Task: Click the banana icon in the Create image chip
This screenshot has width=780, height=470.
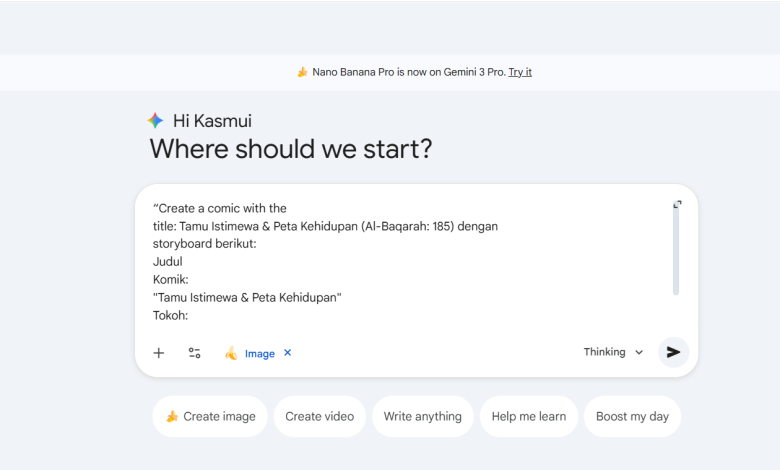Action: pyautogui.click(x=172, y=417)
